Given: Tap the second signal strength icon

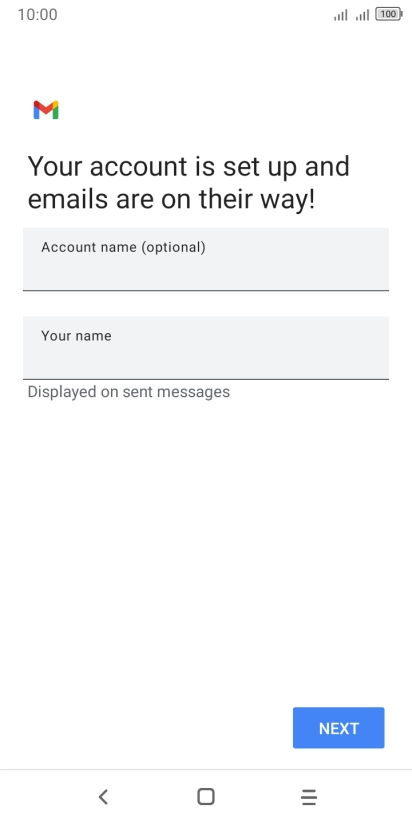Looking at the screenshot, I should 362,15.
